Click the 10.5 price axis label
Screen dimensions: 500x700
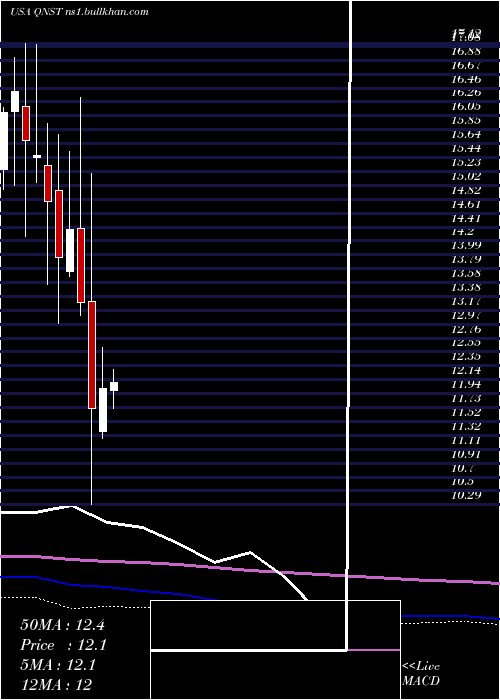[x=463, y=481]
